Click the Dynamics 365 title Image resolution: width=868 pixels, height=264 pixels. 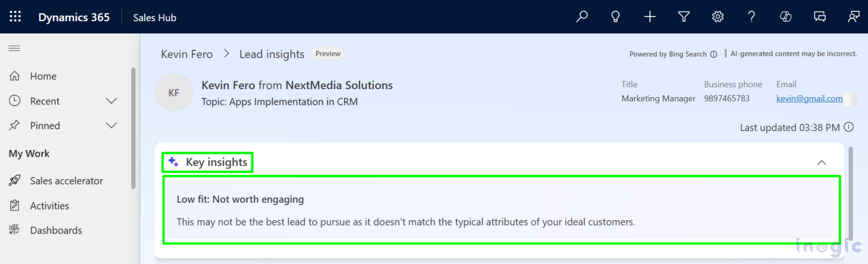pyautogui.click(x=74, y=18)
